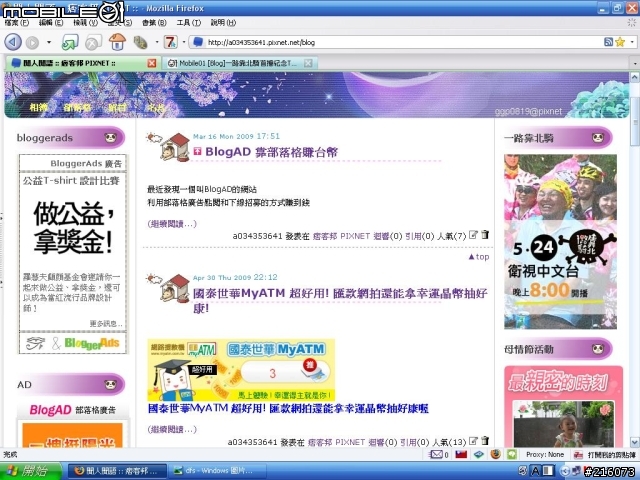Click 繼續閱讀 under the BlogAD post

[172, 224]
